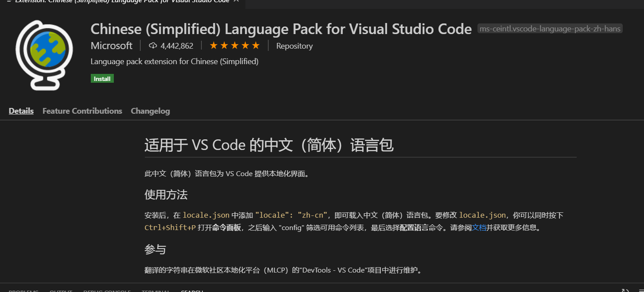Image resolution: width=644 pixels, height=292 pixels.
Task: Click the ms-ceintl.vscode-language-pack-zh-hans identifier badge
Action: point(550,29)
